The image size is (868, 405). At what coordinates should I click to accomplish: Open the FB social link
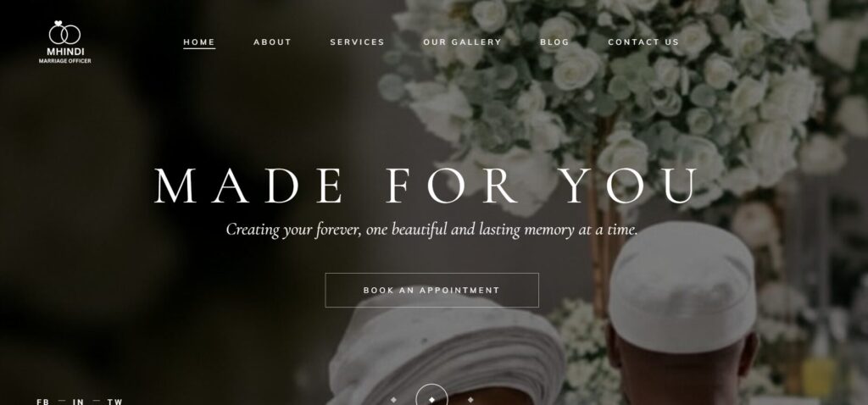pos(42,402)
